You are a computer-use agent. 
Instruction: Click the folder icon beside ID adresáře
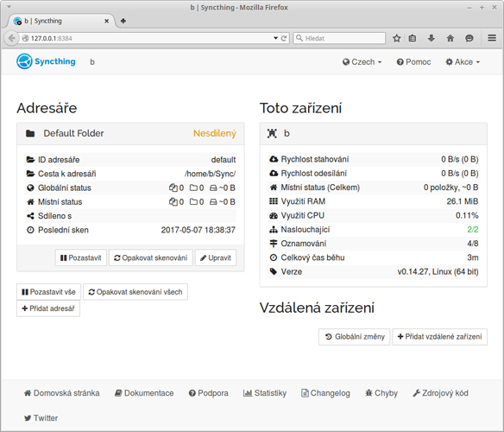[30, 160]
